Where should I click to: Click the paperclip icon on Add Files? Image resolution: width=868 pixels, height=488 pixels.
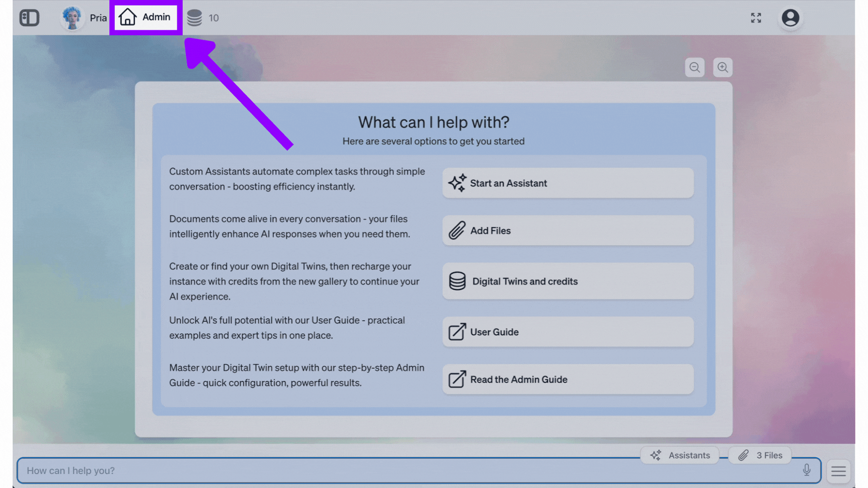click(x=457, y=230)
